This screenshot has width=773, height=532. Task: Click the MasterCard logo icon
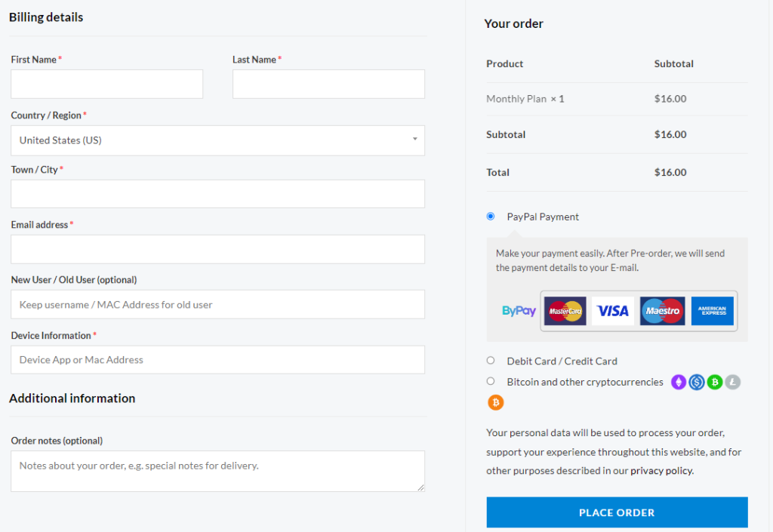click(x=565, y=311)
